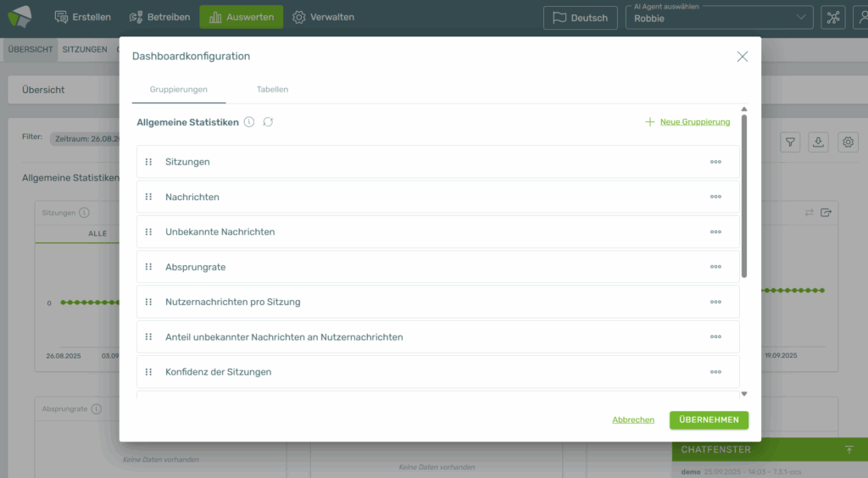The height and width of the screenshot is (478, 868).
Task: Click the filter funnel icon
Action: 790,142
